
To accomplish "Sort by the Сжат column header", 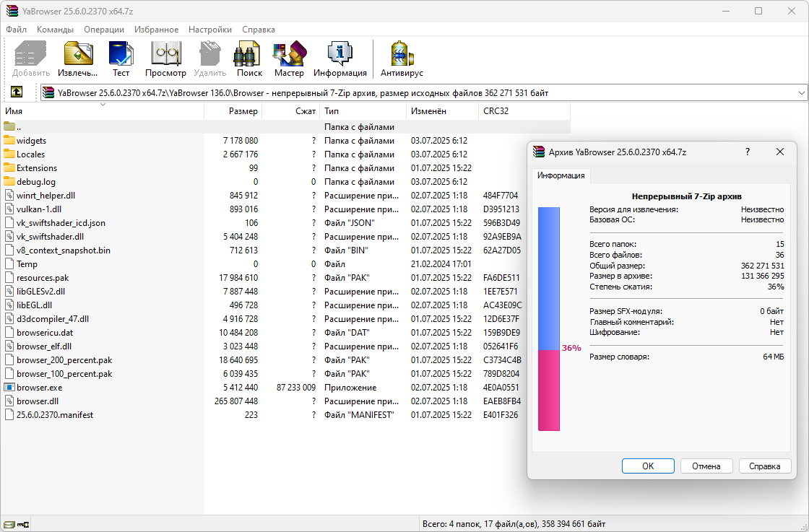I will [x=291, y=111].
